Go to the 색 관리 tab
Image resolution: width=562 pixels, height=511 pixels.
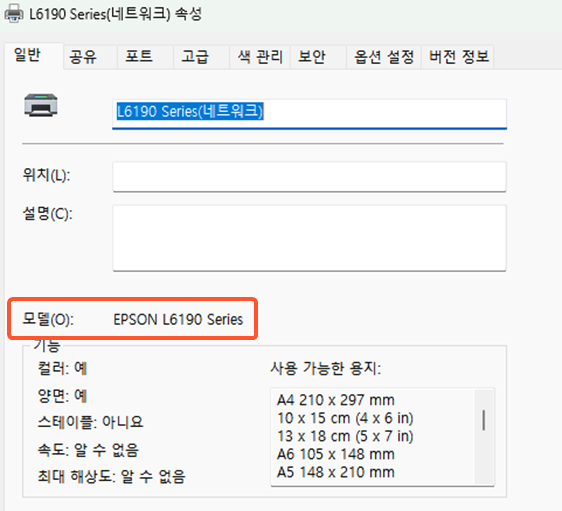coord(260,57)
